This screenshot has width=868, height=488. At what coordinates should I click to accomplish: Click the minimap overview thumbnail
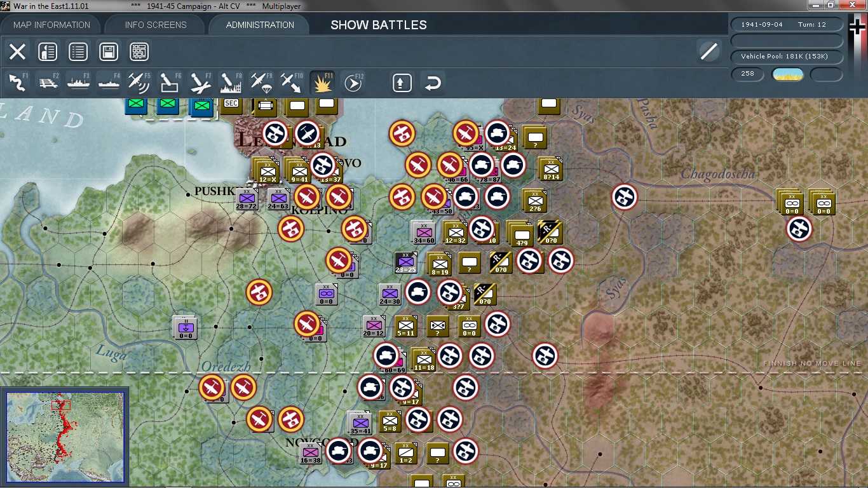[x=65, y=438]
